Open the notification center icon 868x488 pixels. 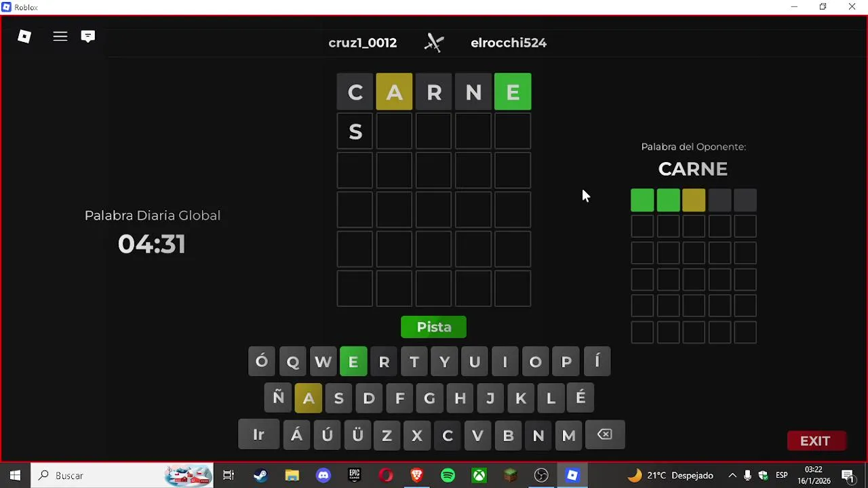(x=848, y=476)
